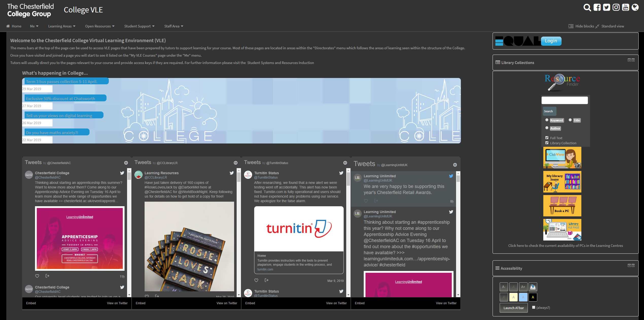Tick the ATbar (always?) checkbox

(534, 307)
